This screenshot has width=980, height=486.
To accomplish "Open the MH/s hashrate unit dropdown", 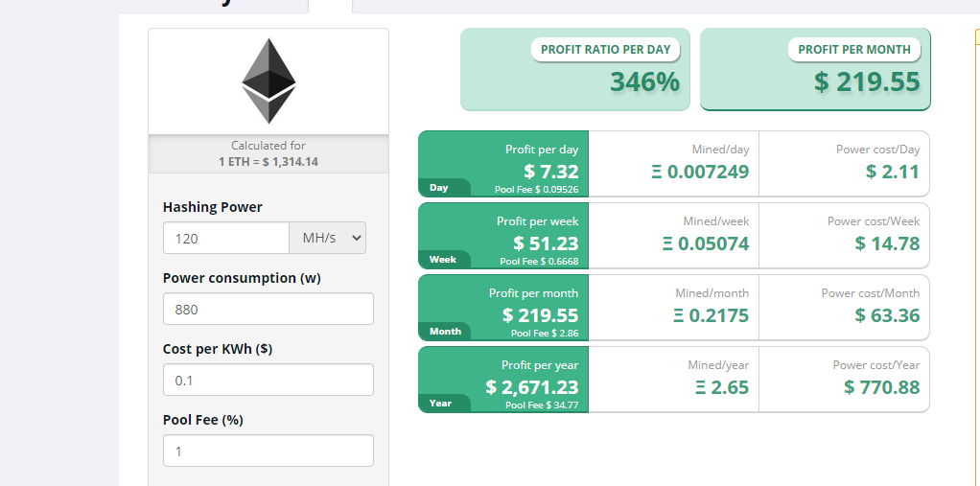I will [328, 238].
